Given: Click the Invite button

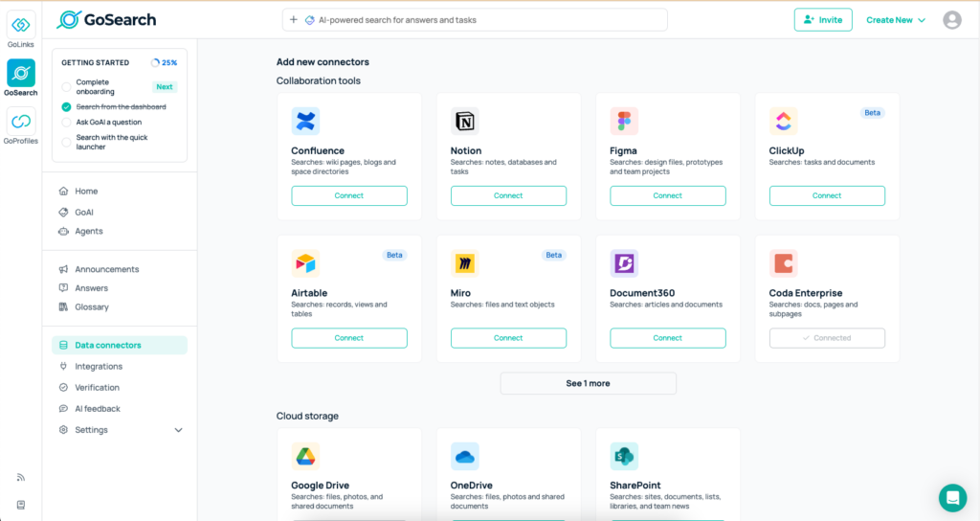Looking at the screenshot, I should 823,20.
